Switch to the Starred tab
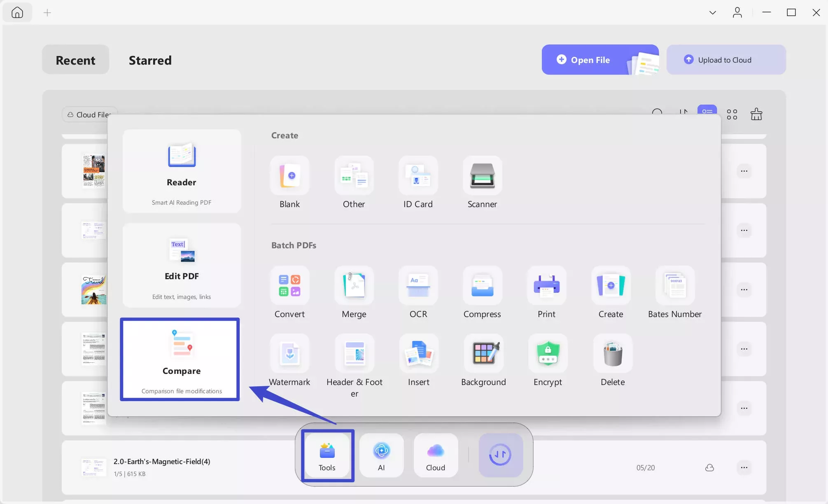The width and height of the screenshot is (828, 504). (150, 60)
